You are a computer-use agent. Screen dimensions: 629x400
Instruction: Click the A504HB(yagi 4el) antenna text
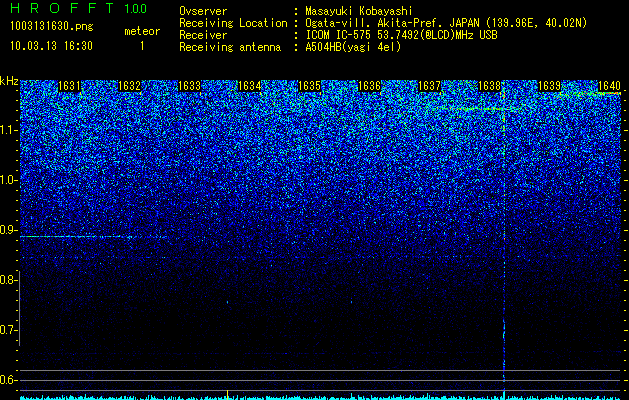[353, 47]
